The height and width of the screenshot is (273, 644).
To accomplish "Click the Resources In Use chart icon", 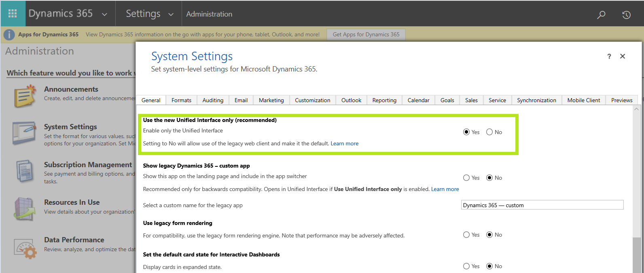I will (x=25, y=209).
